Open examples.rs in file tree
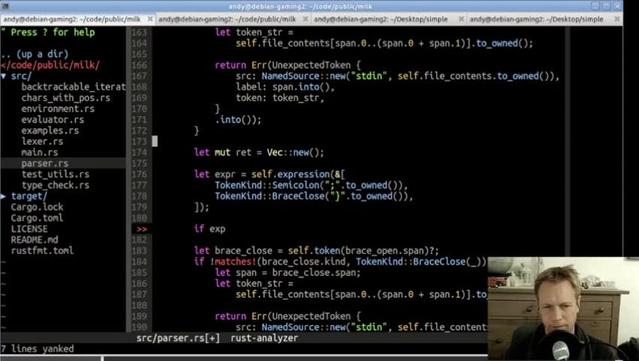The height and width of the screenshot is (361, 639). coord(50,131)
